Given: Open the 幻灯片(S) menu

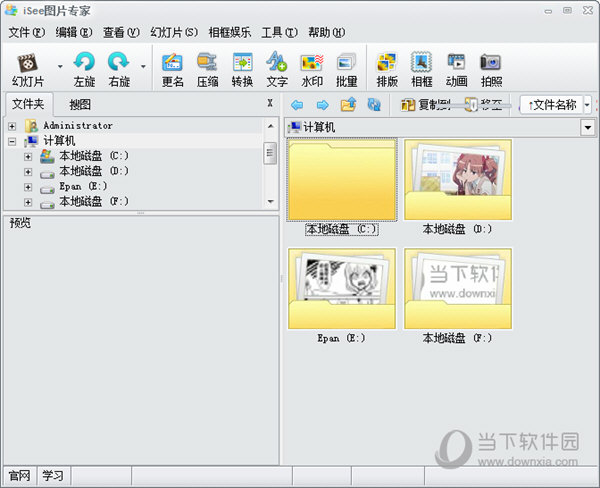Looking at the screenshot, I should (174, 33).
